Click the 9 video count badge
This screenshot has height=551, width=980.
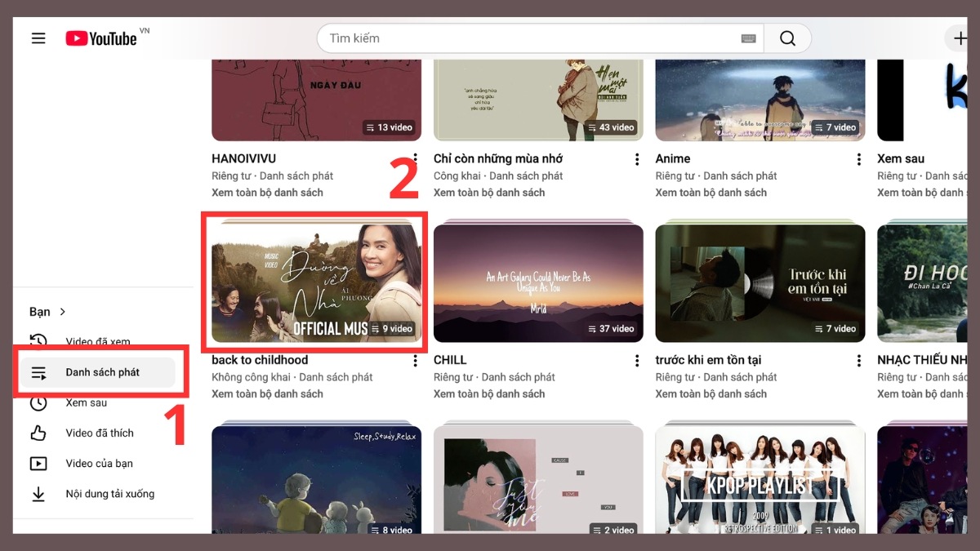tap(391, 329)
